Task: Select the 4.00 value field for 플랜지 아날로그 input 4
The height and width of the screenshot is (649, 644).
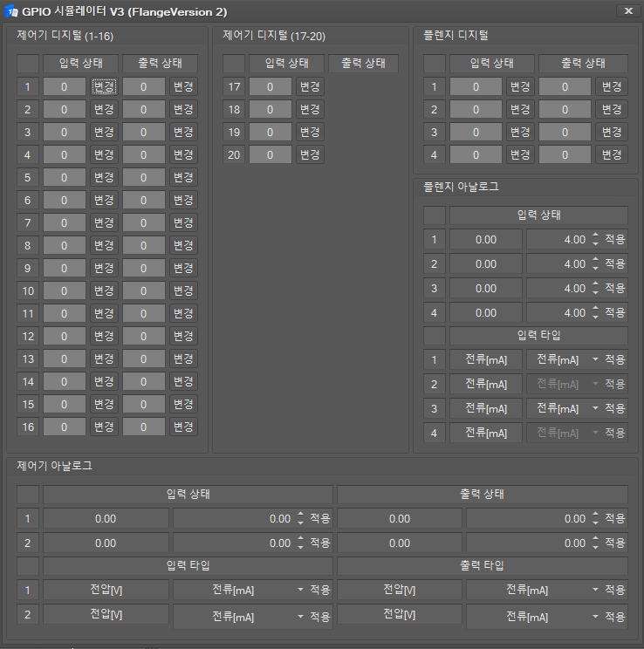Action: point(557,312)
